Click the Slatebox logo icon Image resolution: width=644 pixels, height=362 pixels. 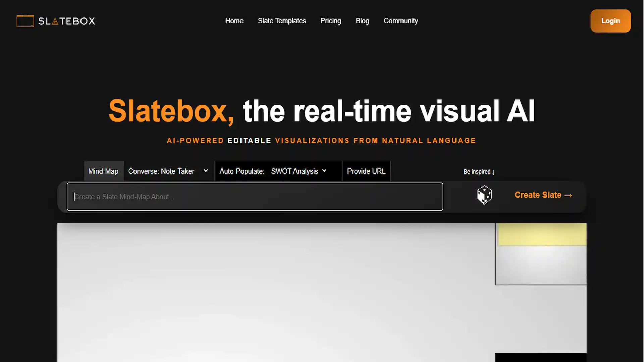click(x=25, y=21)
